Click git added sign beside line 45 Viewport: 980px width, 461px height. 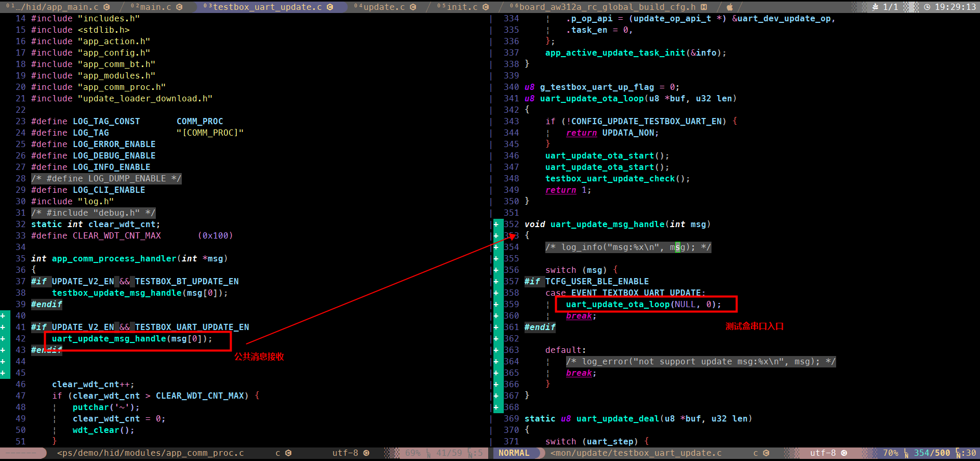point(3,373)
